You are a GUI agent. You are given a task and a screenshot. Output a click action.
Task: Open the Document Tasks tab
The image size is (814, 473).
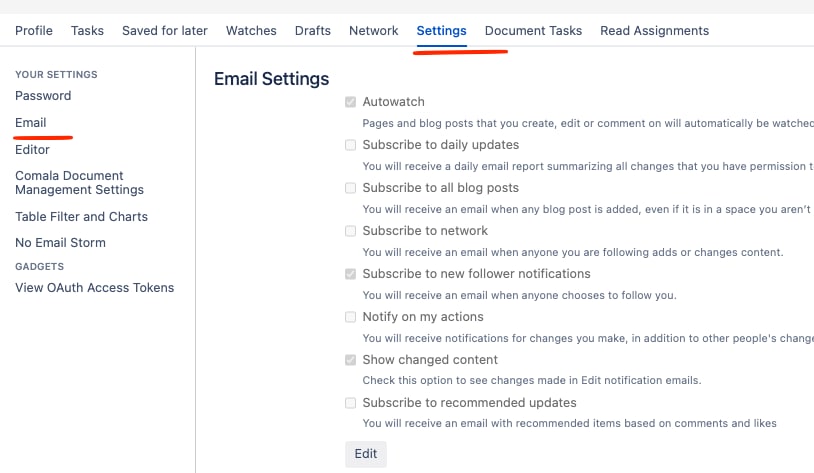pyautogui.click(x=533, y=31)
